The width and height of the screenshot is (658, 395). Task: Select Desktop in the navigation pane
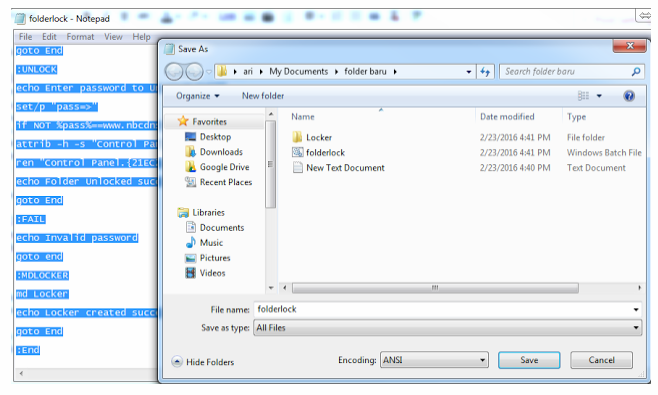point(215,137)
